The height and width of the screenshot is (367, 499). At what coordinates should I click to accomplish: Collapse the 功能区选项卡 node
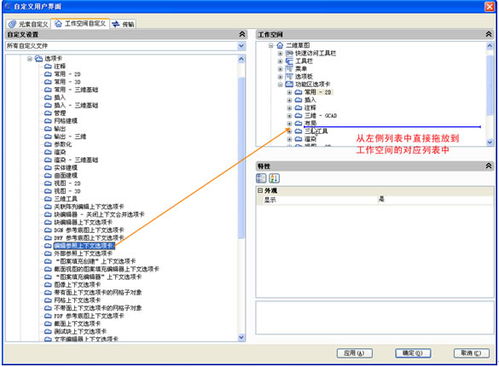point(280,84)
